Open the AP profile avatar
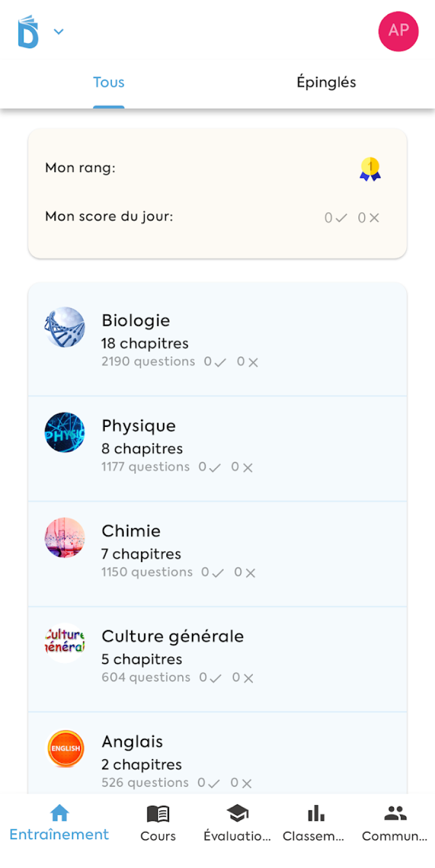Screen dimensions: 435x868 [398, 31]
